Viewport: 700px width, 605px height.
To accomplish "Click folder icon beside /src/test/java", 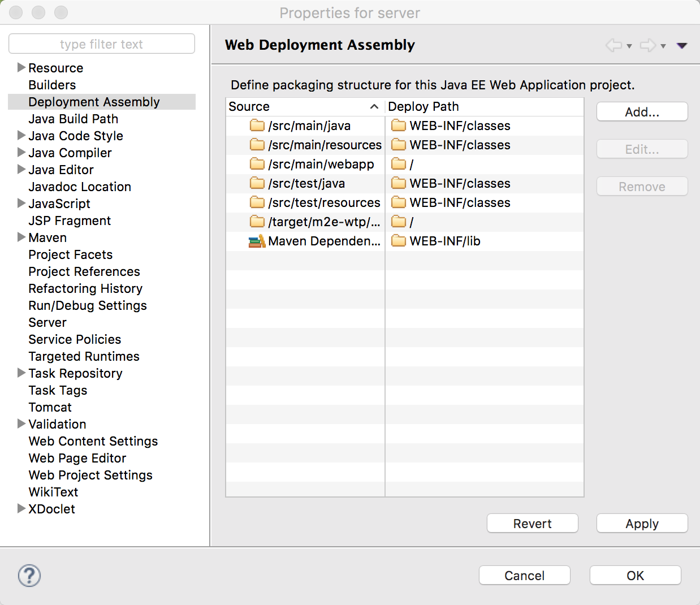I will 257,183.
